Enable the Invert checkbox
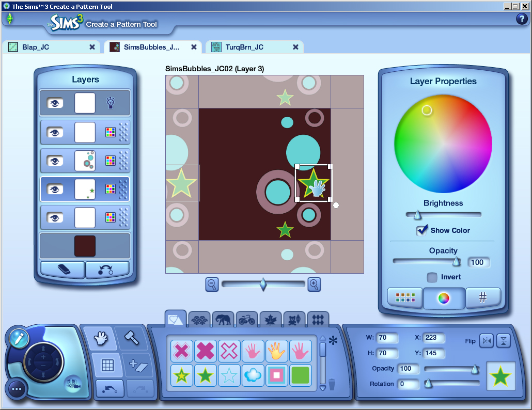This screenshot has height=410, width=532. tap(432, 277)
